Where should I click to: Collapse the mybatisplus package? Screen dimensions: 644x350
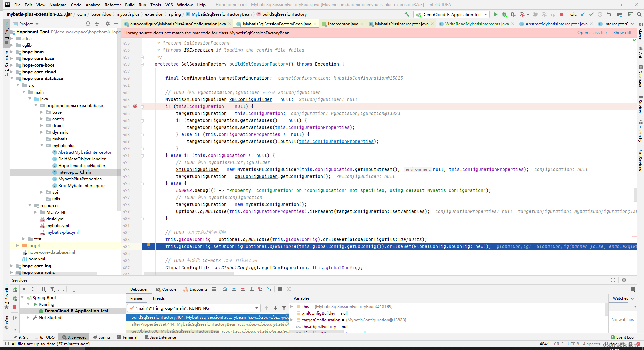tap(42, 145)
